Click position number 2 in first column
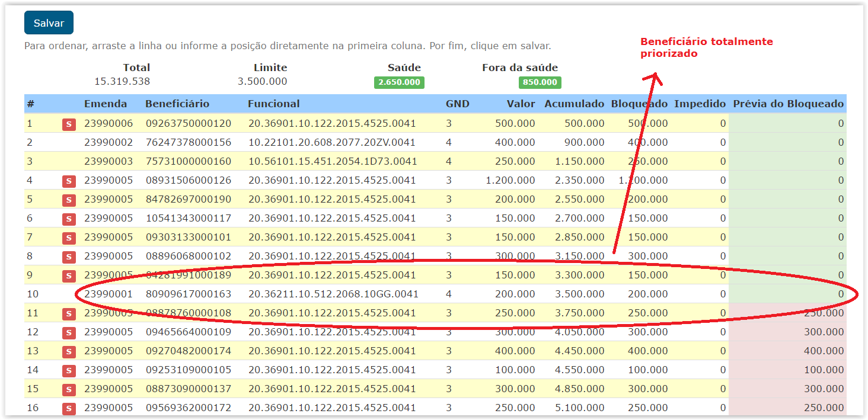 tap(30, 142)
